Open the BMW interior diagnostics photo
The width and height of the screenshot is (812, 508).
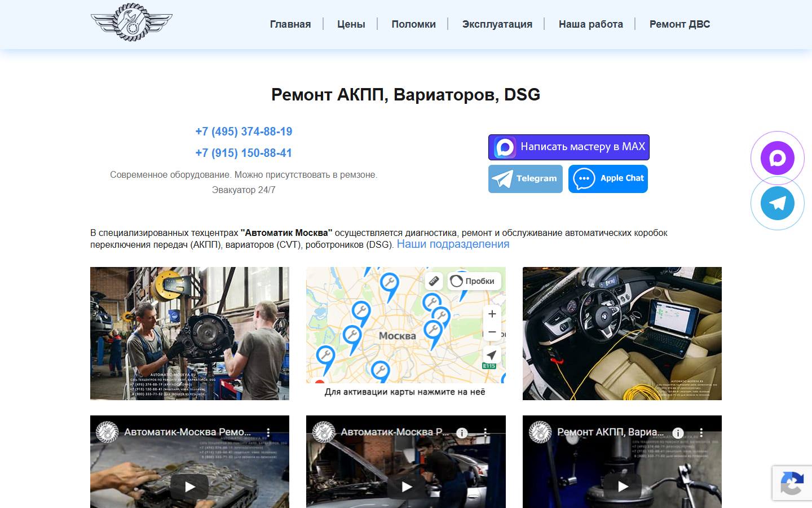622,334
